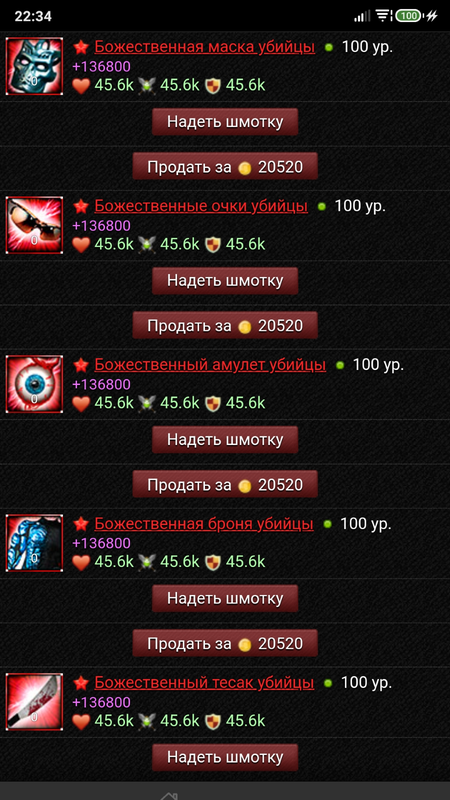The image size is (450, 800).
Task: Tap the killer mask item icon
Action: click(34, 66)
